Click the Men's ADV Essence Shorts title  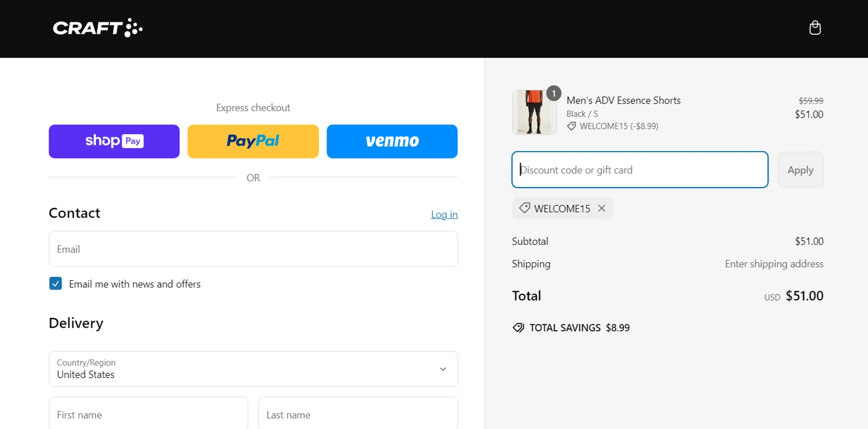pyautogui.click(x=623, y=100)
